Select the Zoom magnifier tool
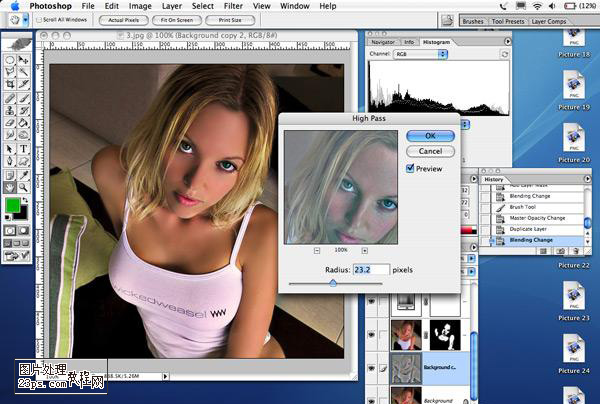 pyautogui.click(x=24, y=187)
